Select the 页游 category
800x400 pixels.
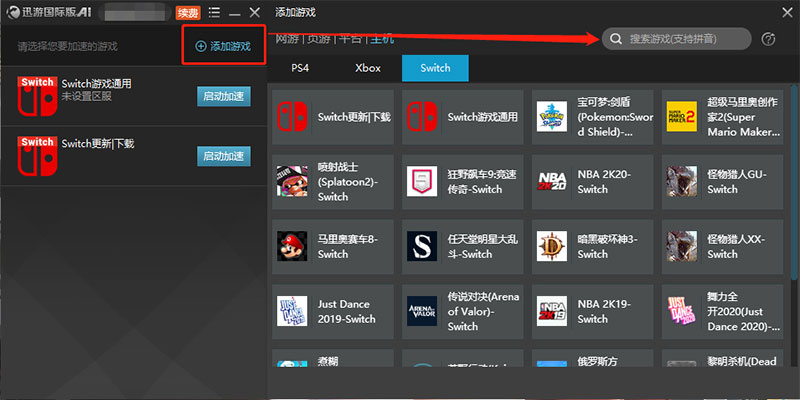tap(318, 39)
